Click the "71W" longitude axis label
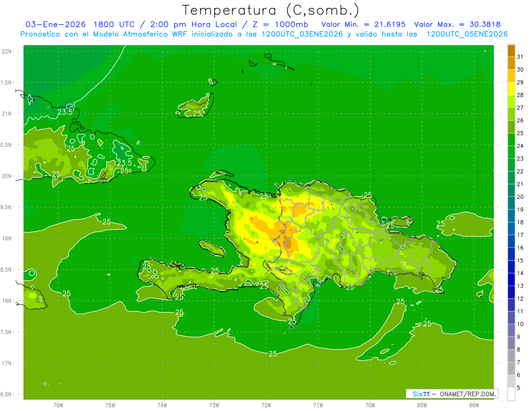The width and height of the screenshot is (532, 411). (318, 404)
